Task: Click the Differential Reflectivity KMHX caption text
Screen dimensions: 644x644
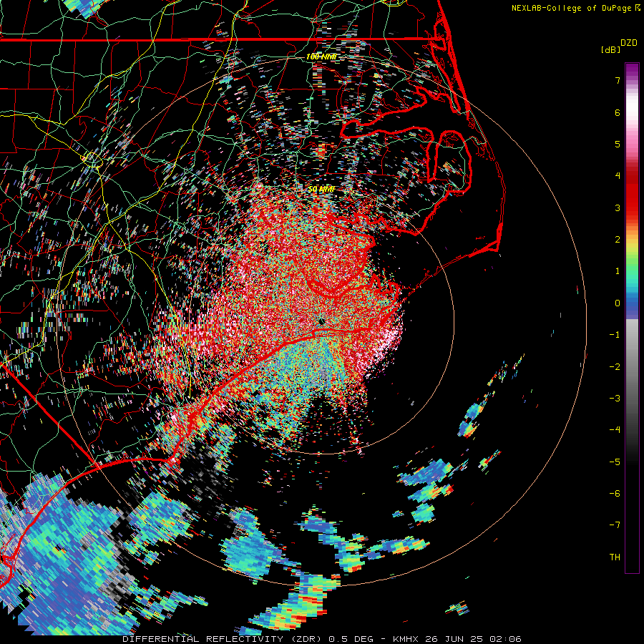Action: pos(322,639)
